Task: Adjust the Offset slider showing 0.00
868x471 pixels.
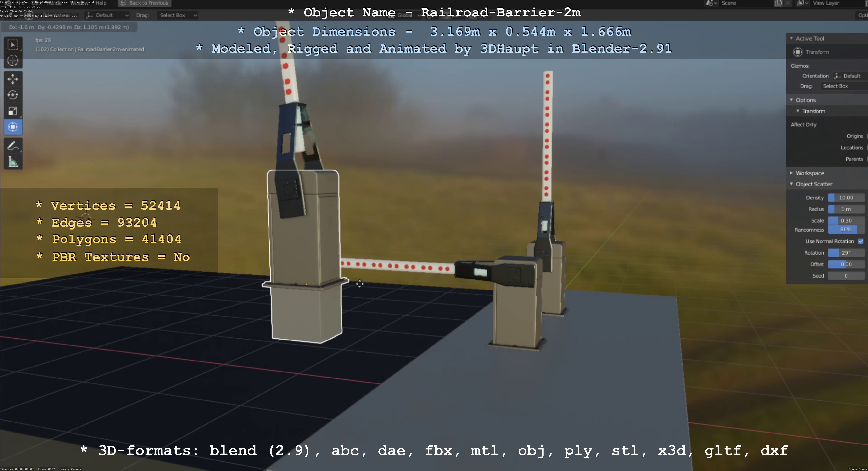Action: tap(846, 264)
